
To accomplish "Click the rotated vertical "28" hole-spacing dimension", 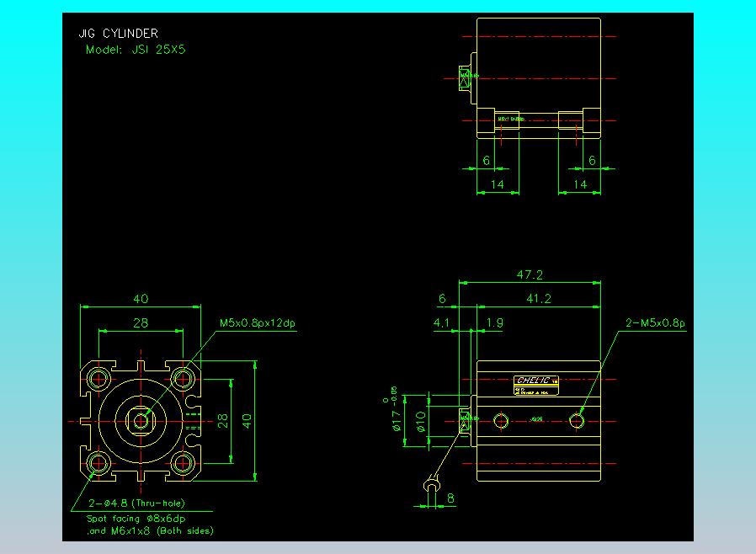I will click(222, 421).
